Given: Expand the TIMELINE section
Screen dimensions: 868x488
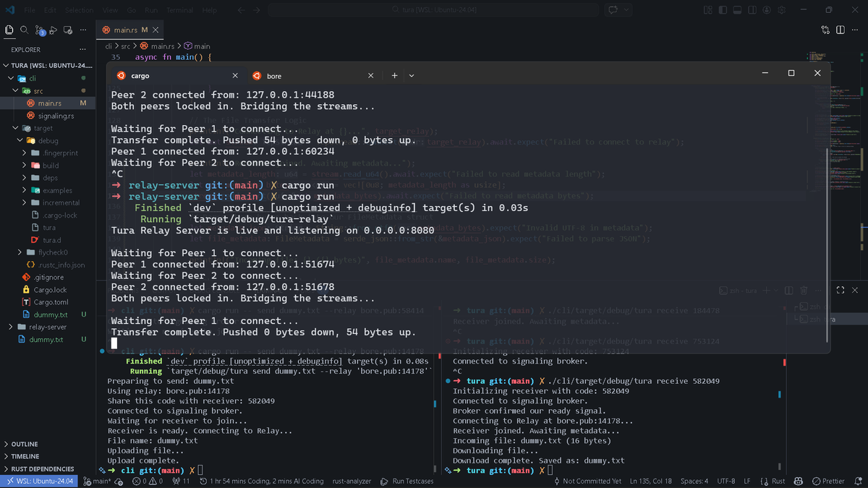Looking at the screenshot, I should (x=48, y=456).
